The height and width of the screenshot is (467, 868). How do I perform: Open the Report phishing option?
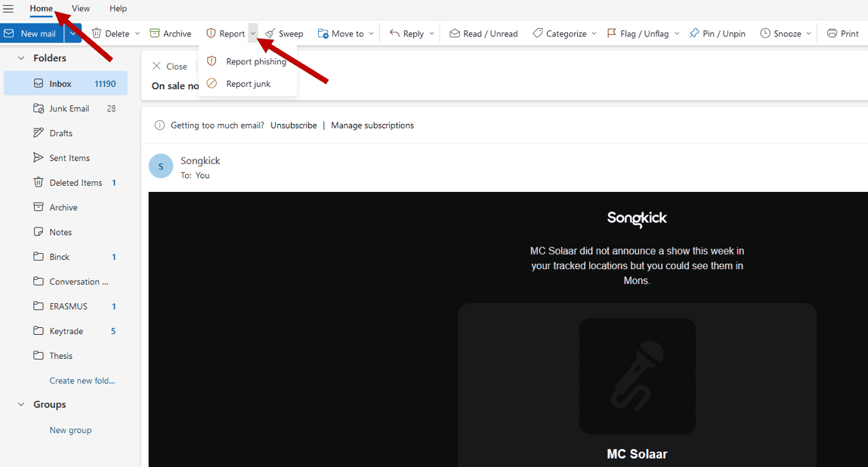(x=255, y=60)
